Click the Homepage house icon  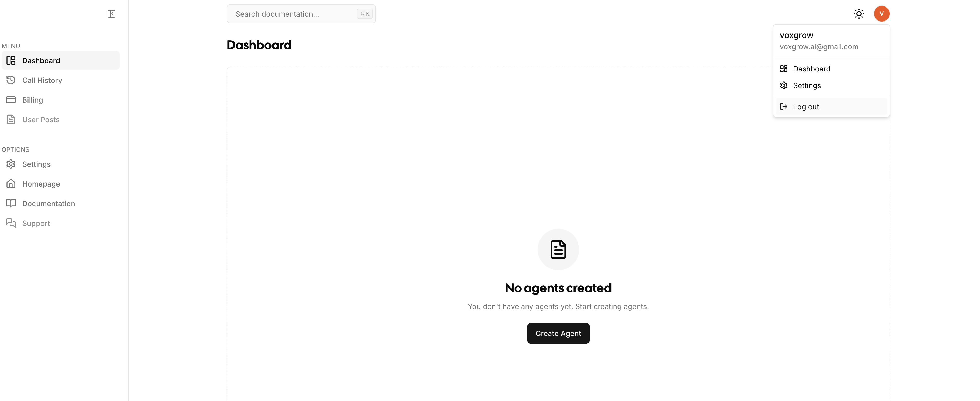pos(11,184)
